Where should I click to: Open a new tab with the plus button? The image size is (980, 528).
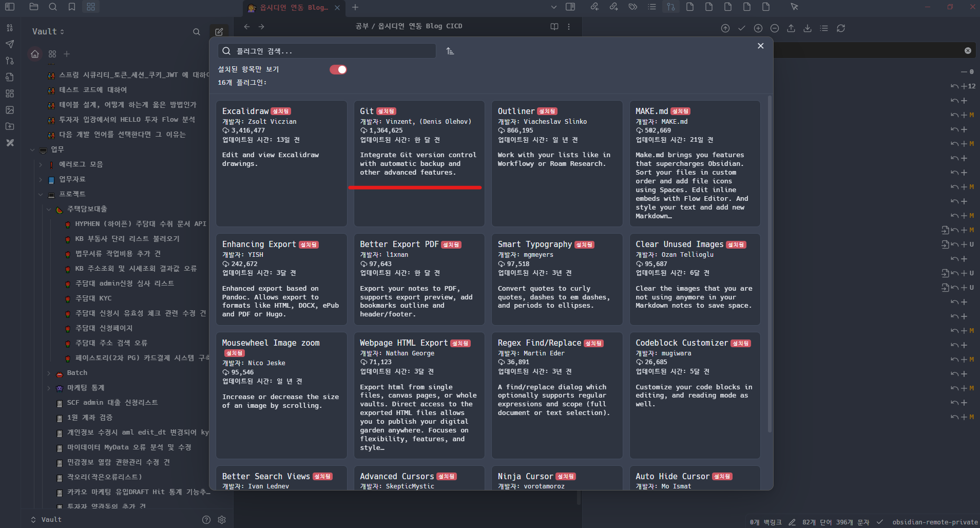[x=355, y=7]
